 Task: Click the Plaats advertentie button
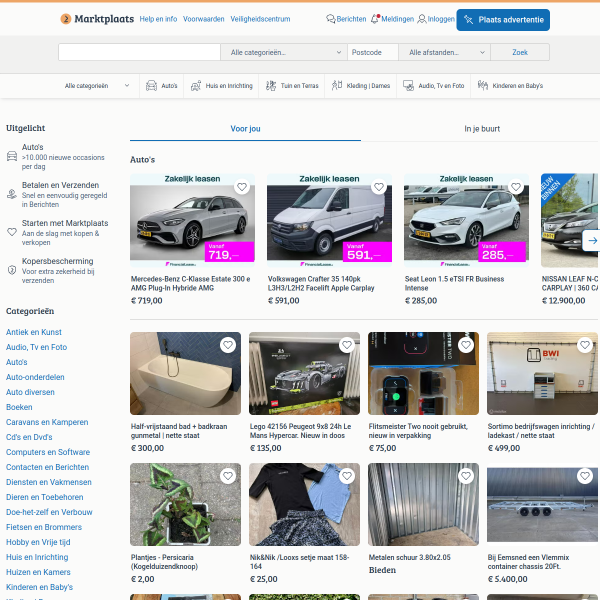(503, 19)
